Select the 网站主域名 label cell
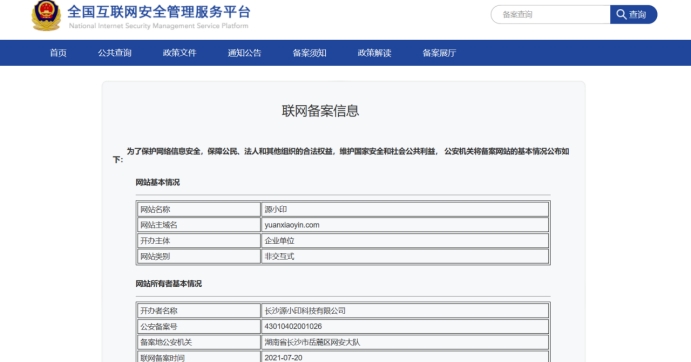The width and height of the screenshot is (691, 362). (x=199, y=225)
